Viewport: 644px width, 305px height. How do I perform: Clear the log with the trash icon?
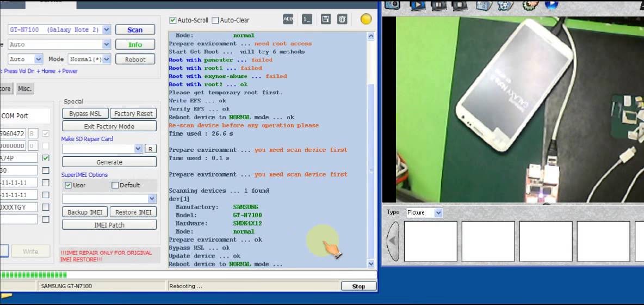tap(342, 19)
